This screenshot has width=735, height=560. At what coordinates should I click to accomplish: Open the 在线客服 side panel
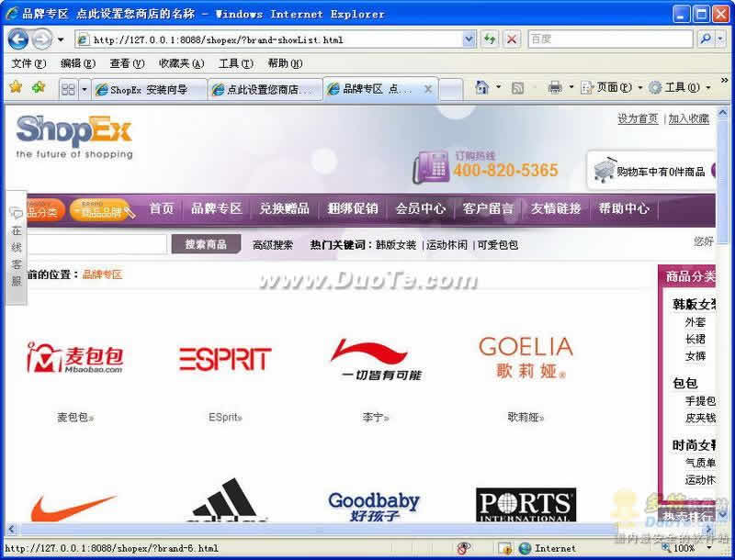(x=17, y=248)
